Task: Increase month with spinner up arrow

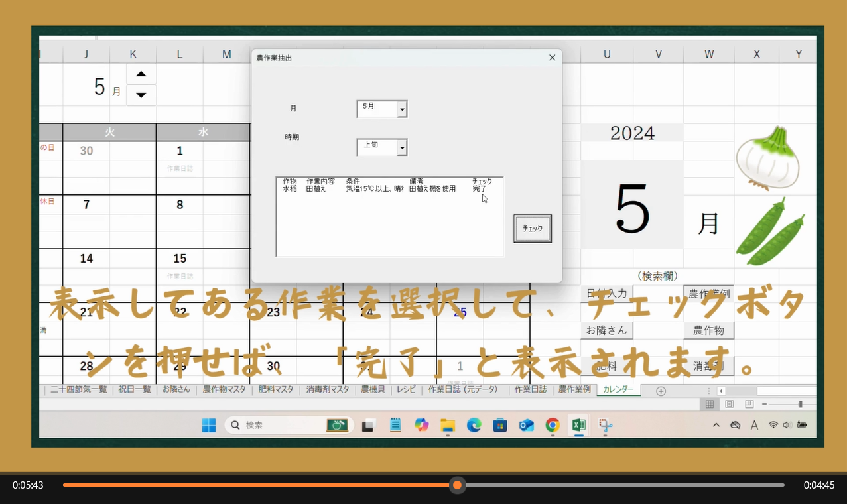Action: tap(141, 74)
